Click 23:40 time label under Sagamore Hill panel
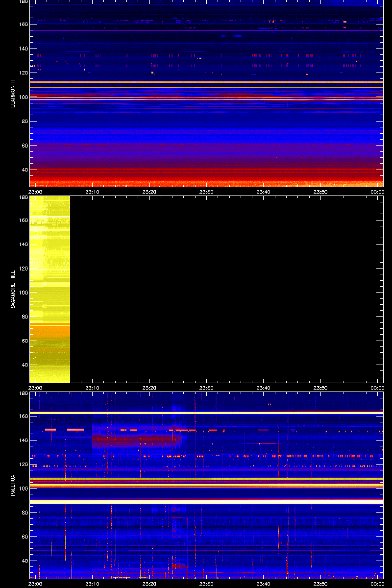Image resolution: width=392 pixels, height=588 pixels. pyautogui.click(x=263, y=388)
